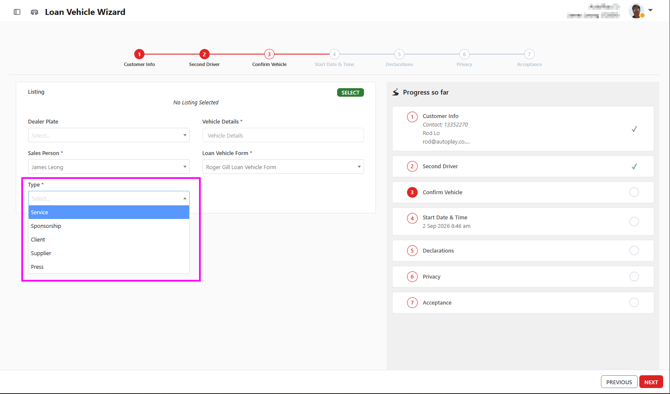Viewport: 670px width, 394px height.
Task: Click the PREVIOUS button
Action: (619, 382)
